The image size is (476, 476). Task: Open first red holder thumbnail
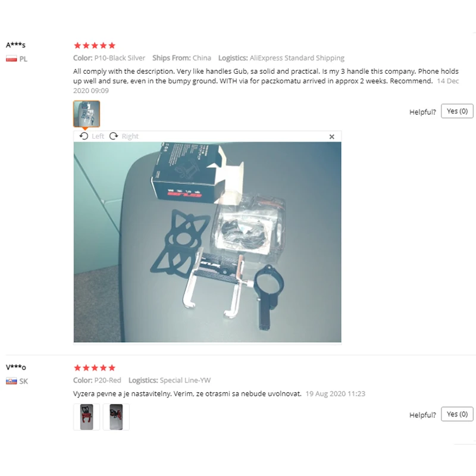click(86, 417)
